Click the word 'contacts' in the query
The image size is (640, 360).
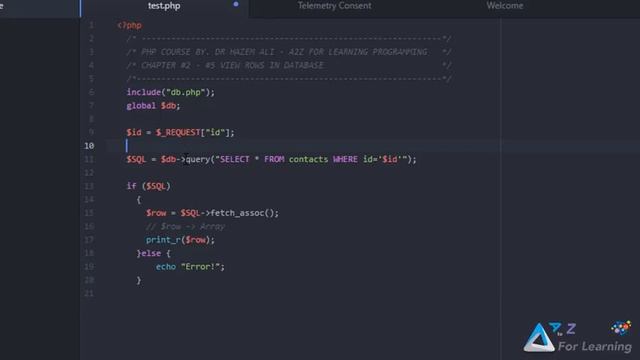point(308,159)
